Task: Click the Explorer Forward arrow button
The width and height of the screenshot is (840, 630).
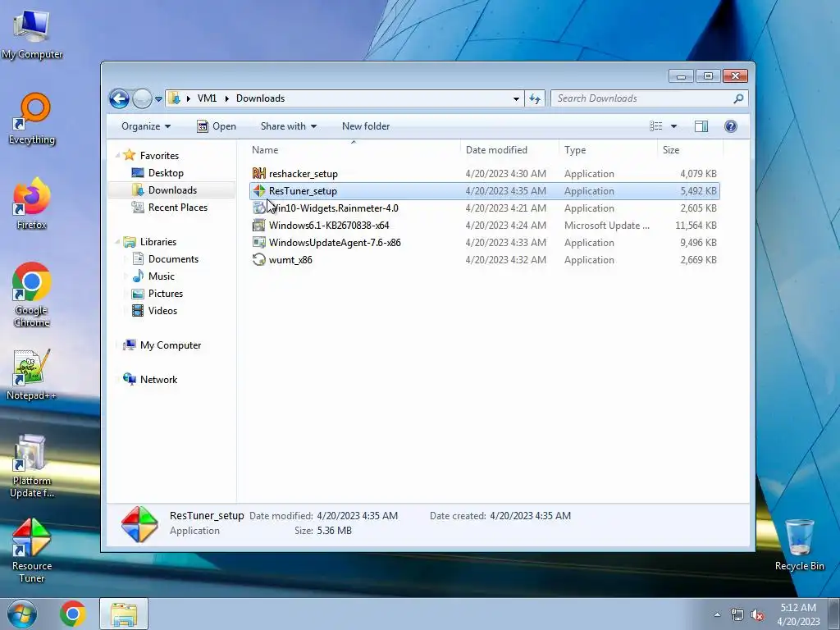Action: tap(142, 98)
